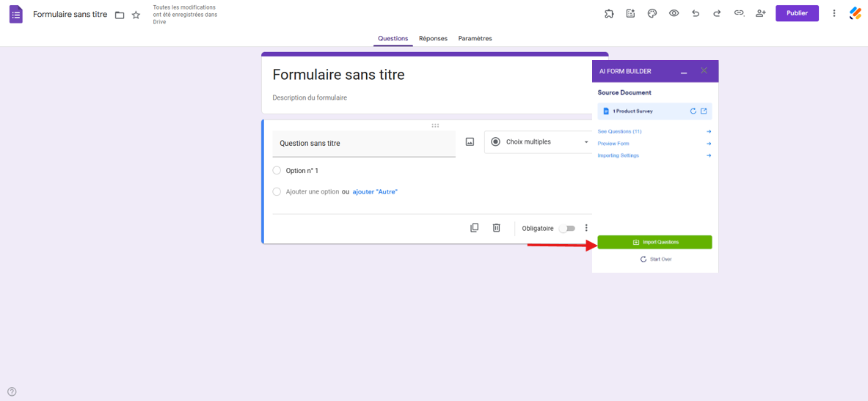Toggle the Obligatoire switch

click(x=567, y=229)
